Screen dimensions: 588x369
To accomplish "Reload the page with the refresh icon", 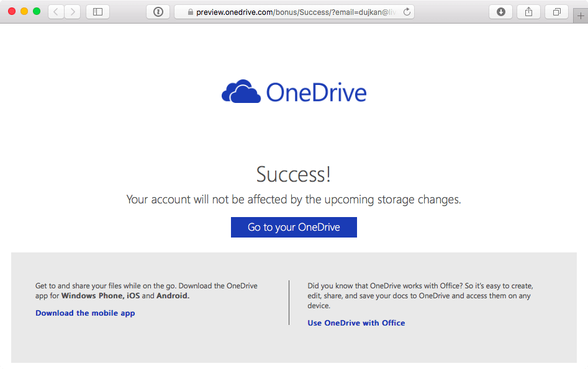I will (x=407, y=12).
